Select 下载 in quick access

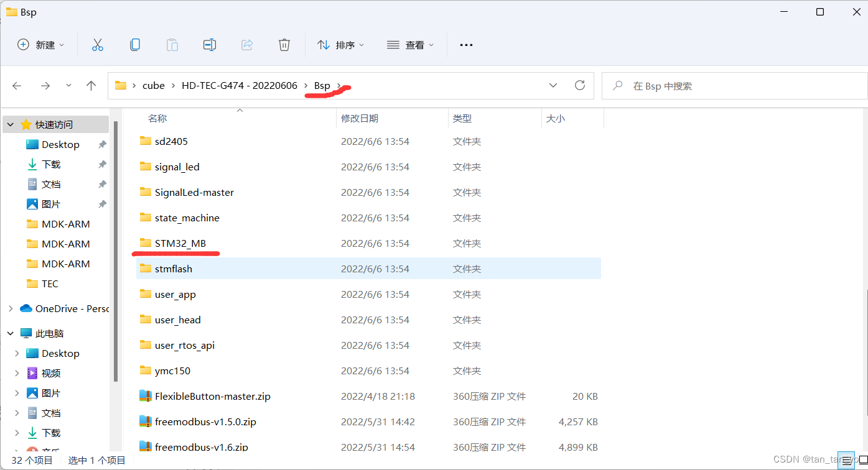coord(51,164)
